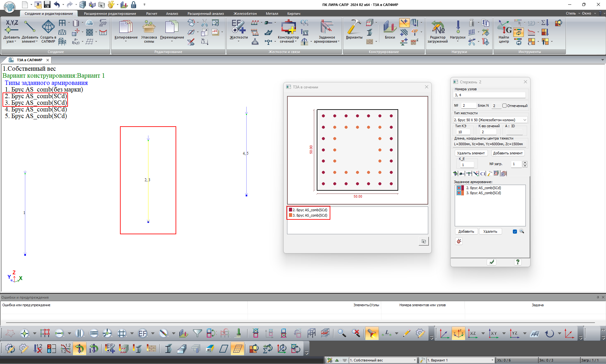Click the Добавить button under reinforcement list
Viewport: 606px width, 364px height.
point(466,231)
